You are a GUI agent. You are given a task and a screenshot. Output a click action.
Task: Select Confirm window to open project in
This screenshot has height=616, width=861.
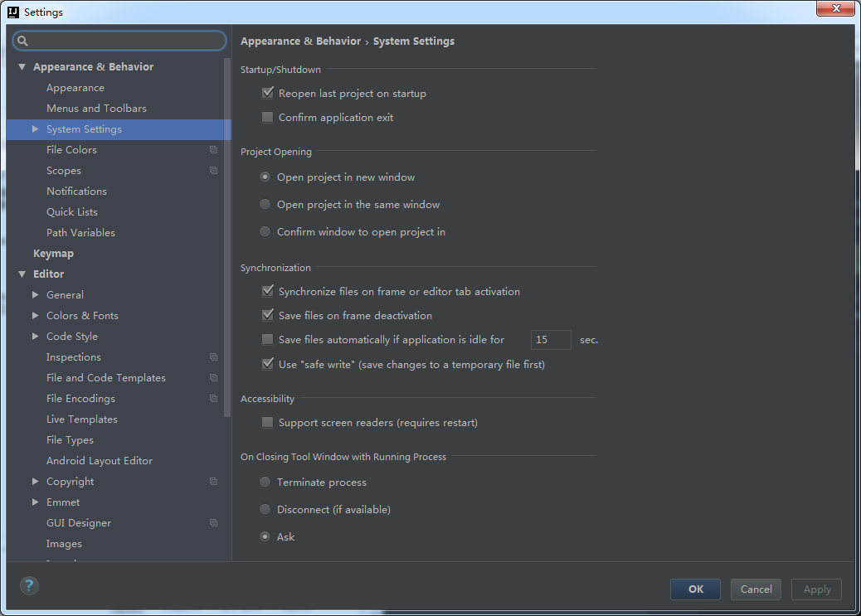pyautogui.click(x=265, y=231)
